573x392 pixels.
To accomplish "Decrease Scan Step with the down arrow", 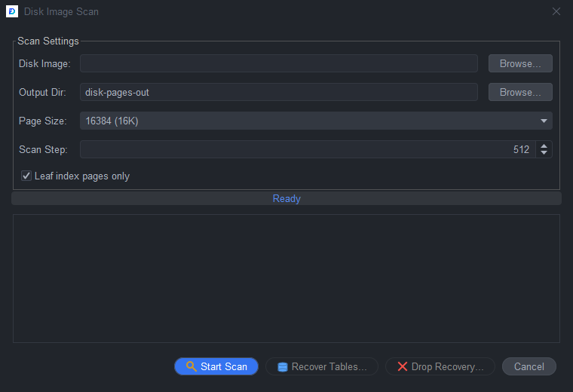I will (544, 153).
